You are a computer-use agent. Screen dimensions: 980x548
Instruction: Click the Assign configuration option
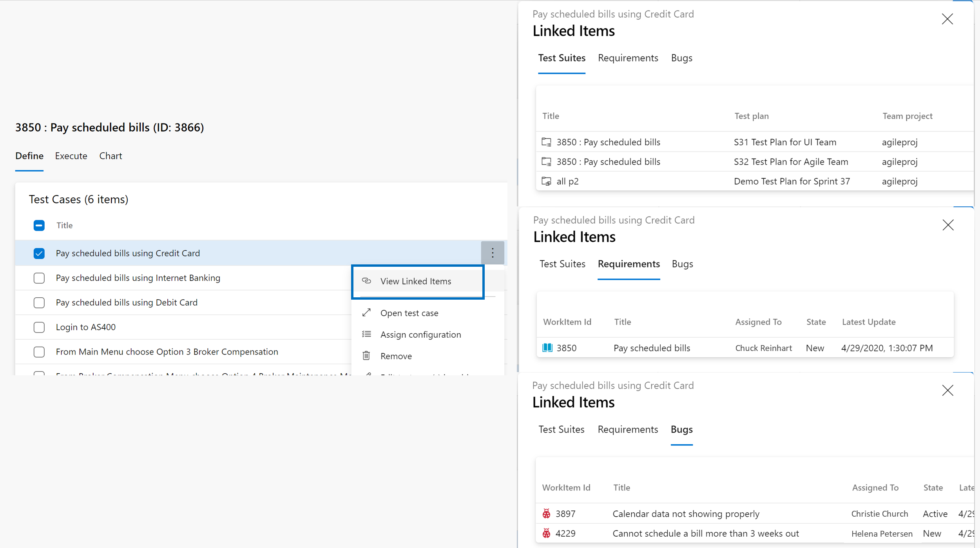(421, 335)
